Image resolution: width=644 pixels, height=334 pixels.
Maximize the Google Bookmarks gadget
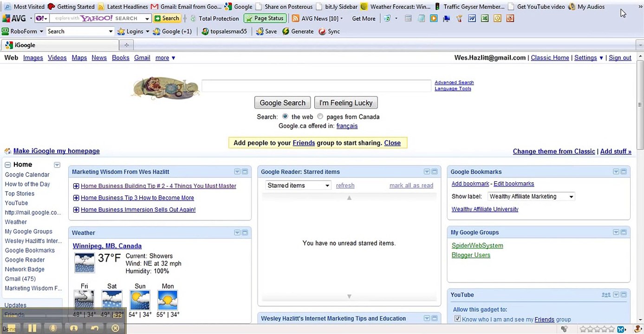point(624,172)
